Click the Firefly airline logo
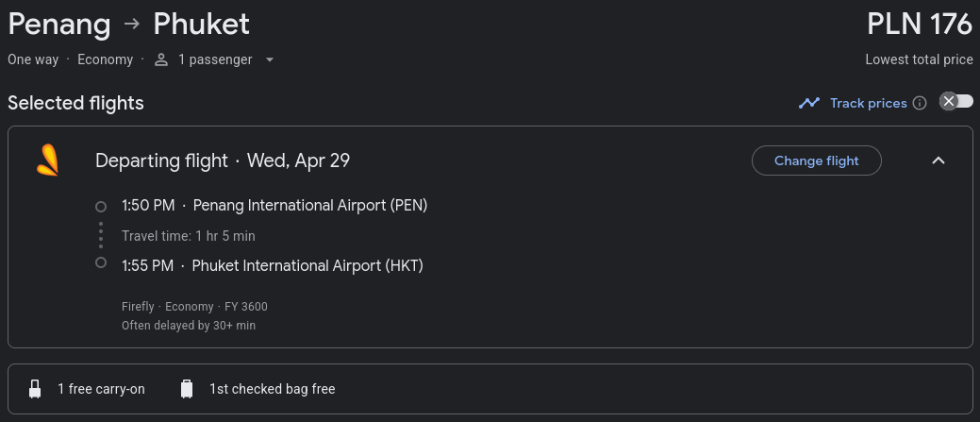Image resolution: width=980 pixels, height=422 pixels. [47, 160]
